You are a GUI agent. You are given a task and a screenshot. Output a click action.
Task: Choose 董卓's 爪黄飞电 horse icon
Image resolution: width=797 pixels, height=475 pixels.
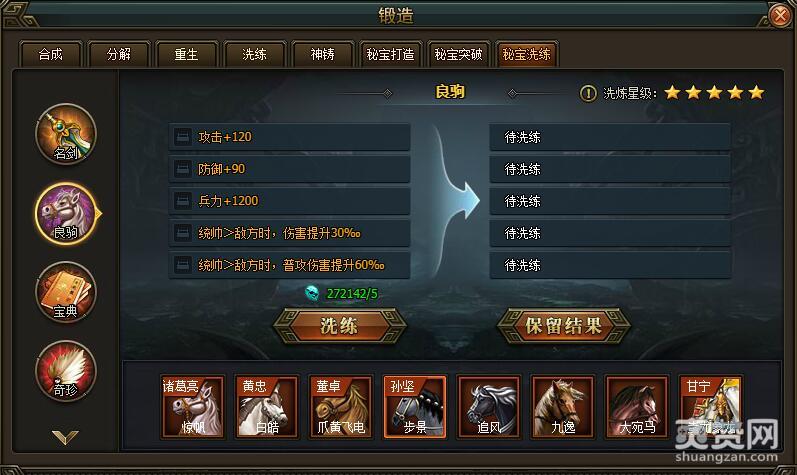click(341, 407)
